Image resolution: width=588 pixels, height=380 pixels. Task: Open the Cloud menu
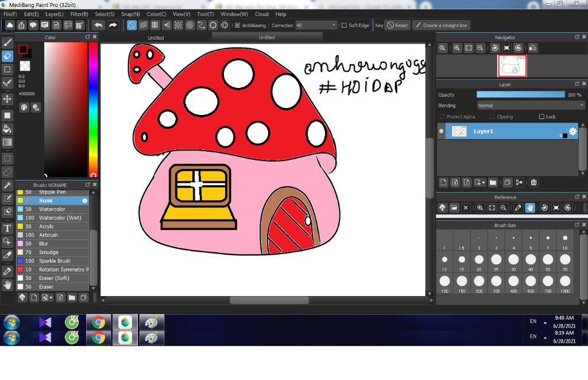[x=261, y=14]
